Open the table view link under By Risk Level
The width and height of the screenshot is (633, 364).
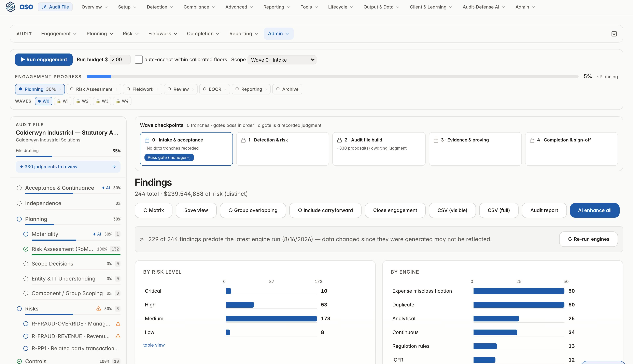point(154,345)
